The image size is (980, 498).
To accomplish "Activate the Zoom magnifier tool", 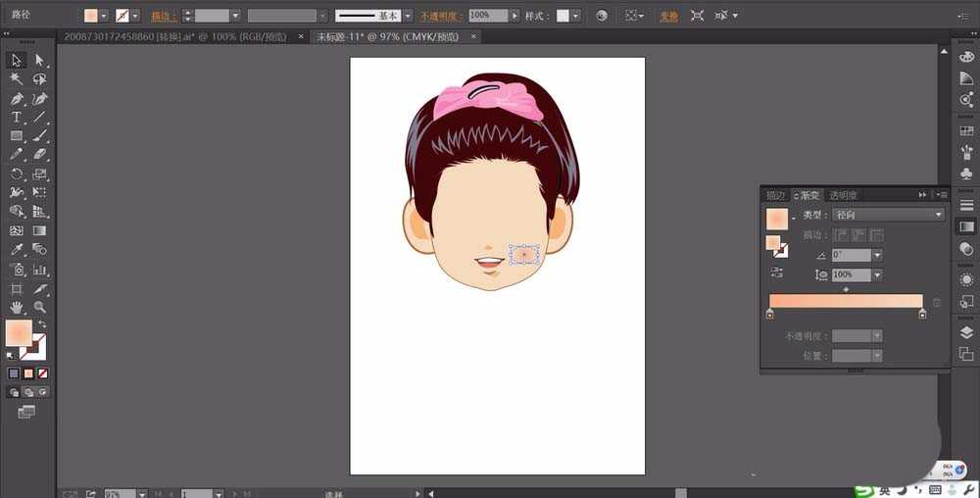I will pyautogui.click(x=40, y=307).
